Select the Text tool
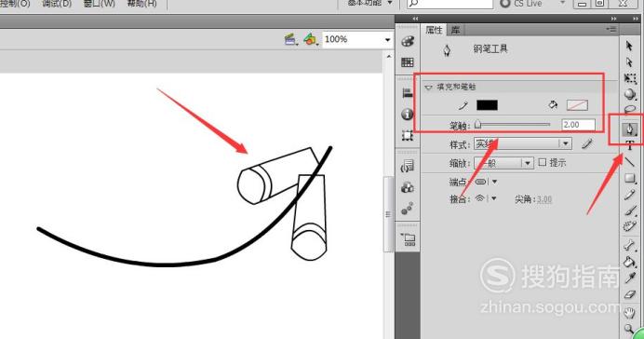644x339 pixels. pos(630,145)
